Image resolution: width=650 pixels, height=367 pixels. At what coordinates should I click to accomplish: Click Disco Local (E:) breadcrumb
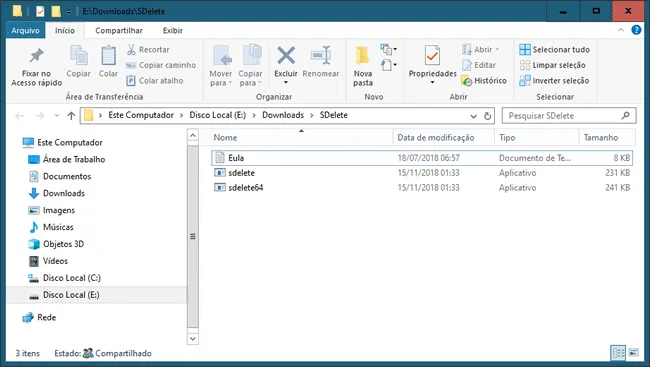(218, 115)
